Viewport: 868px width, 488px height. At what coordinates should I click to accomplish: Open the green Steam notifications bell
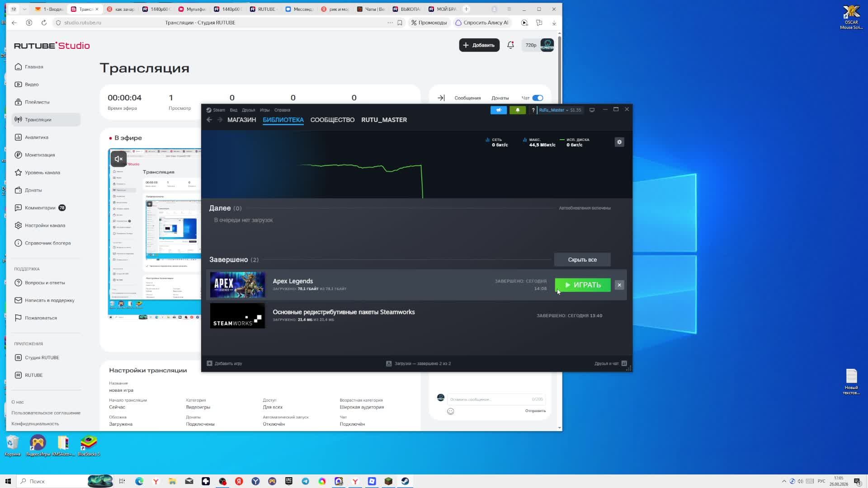click(518, 110)
